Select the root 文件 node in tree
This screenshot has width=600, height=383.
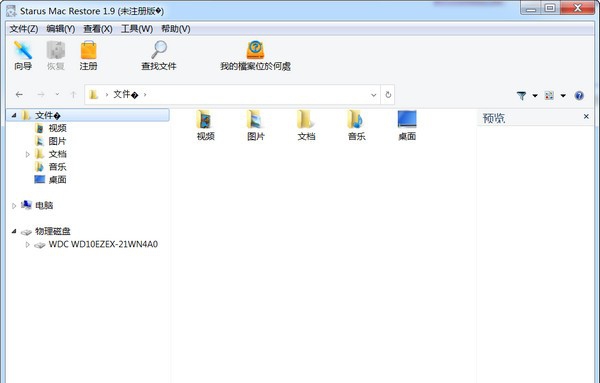[x=88, y=115]
